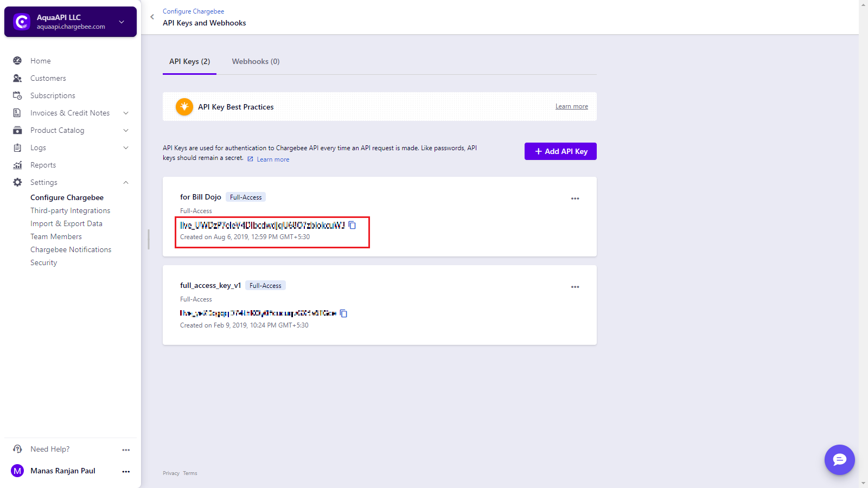Open the AquaAPI LLC site switcher dropdown

coord(122,22)
